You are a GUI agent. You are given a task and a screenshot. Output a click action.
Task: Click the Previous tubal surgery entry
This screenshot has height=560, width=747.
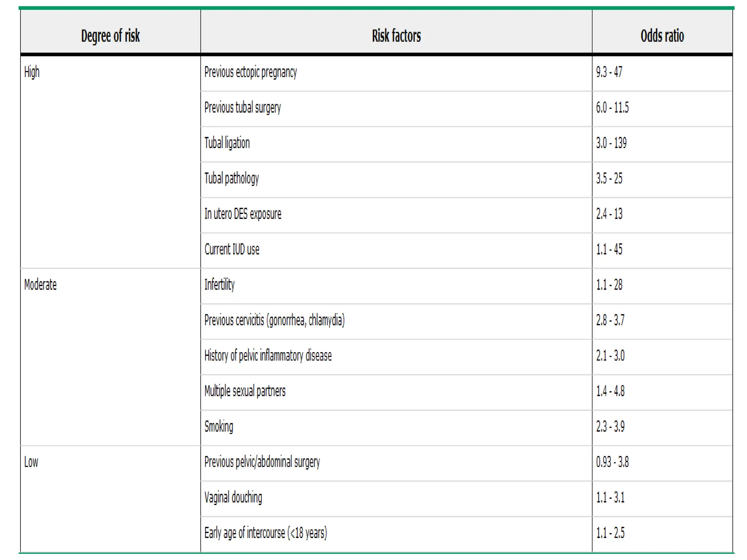pos(243,108)
